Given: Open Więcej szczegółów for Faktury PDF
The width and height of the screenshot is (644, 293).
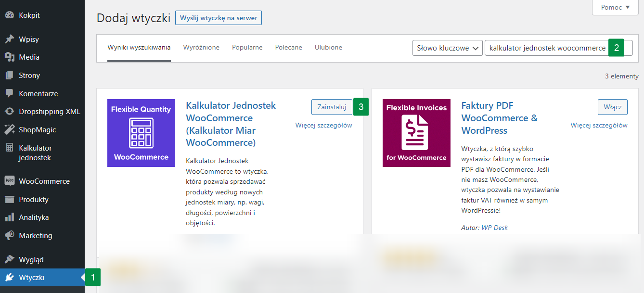Looking at the screenshot, I should (x=599, y=126).
